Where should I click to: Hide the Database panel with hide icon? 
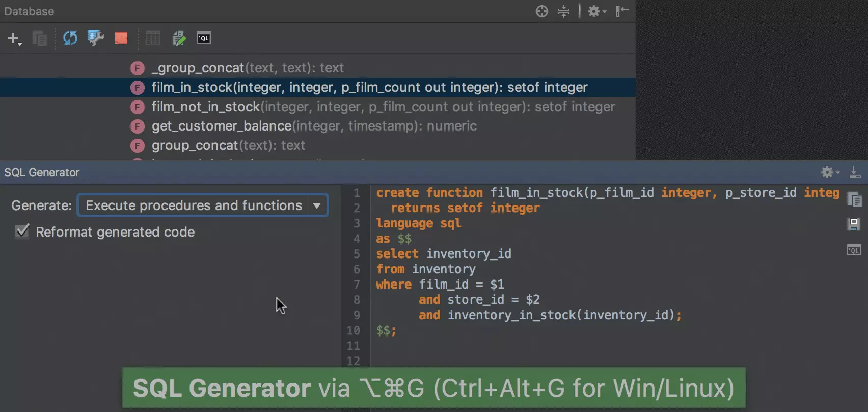click(622, 11)
